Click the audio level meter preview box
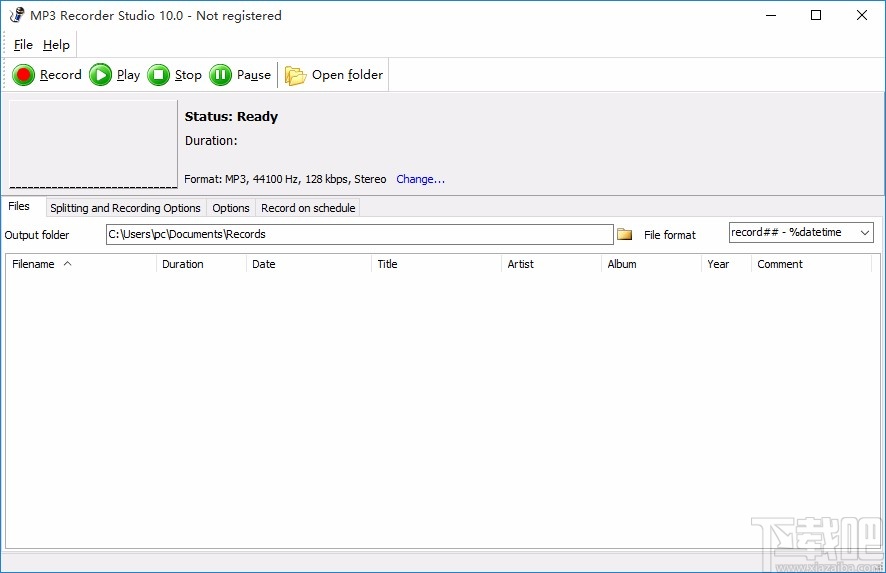The height and width of the screenshot is (573, 886). [x=93, y=143]
